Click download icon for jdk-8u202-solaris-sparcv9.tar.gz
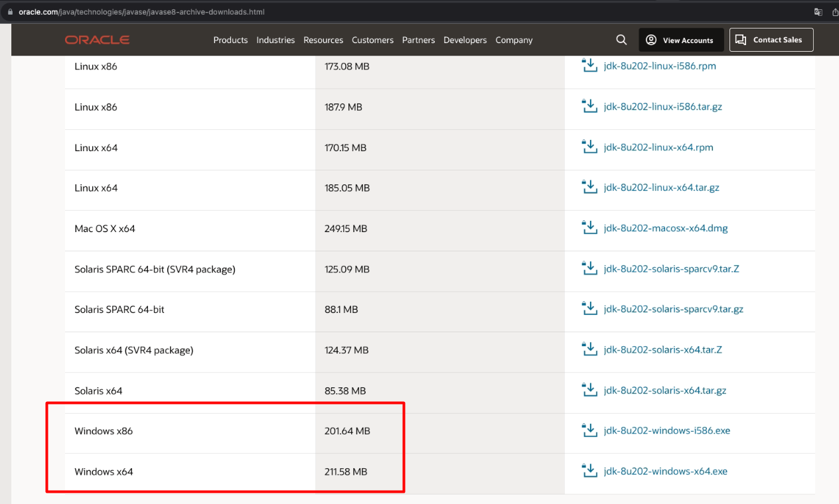Screen dimensions: 839x504 pyautogui.click(x=589, y=309)
